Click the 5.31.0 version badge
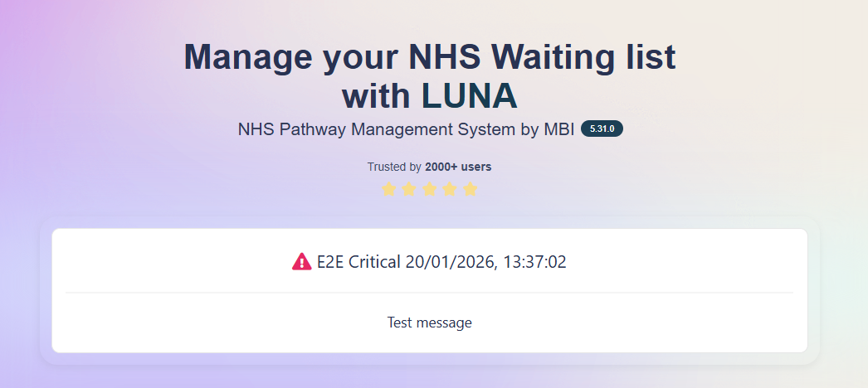 [602, 129]
